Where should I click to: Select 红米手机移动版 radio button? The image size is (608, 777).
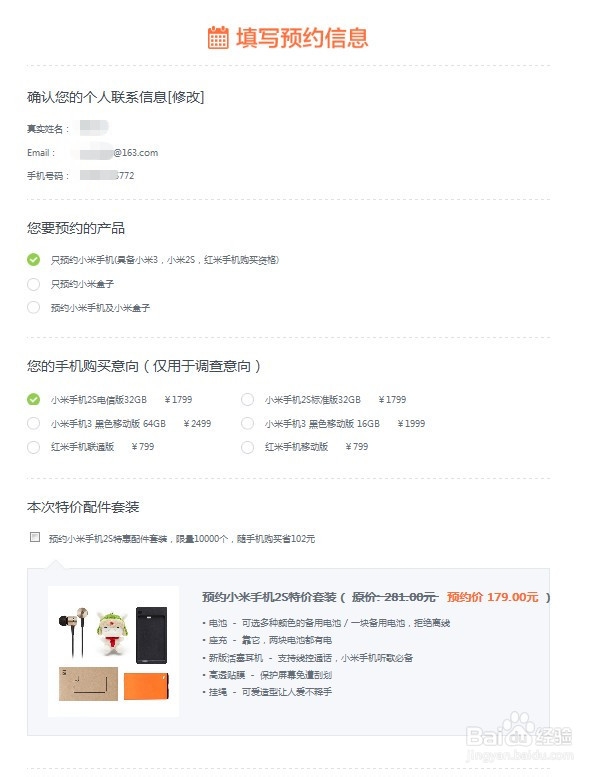point(247,447)
